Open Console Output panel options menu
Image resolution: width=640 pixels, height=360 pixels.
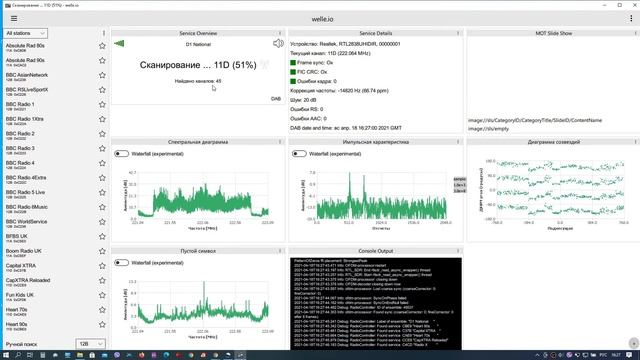pyautogui.click(x=458, y=251)
